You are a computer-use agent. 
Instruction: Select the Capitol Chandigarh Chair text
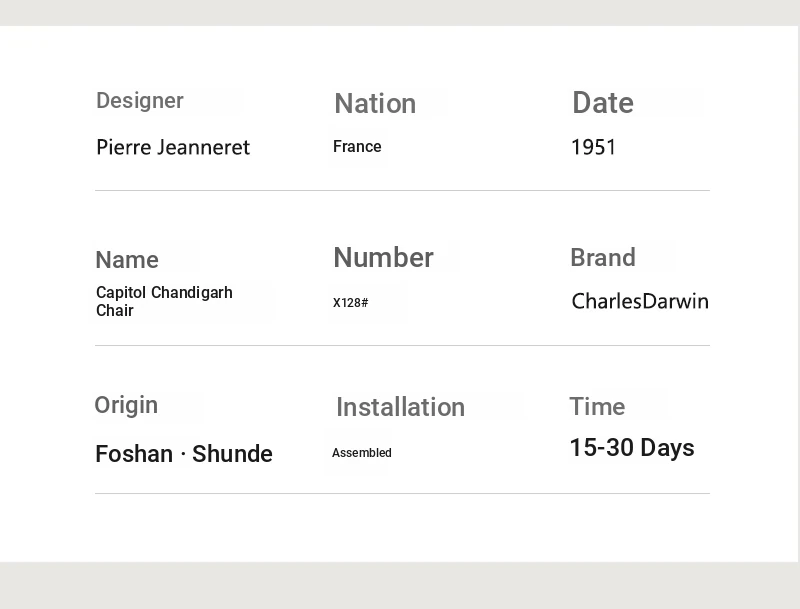coord(164,301)
